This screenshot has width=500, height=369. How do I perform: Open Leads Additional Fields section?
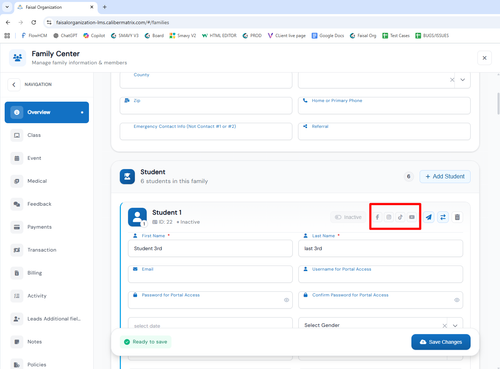(47, 319)
